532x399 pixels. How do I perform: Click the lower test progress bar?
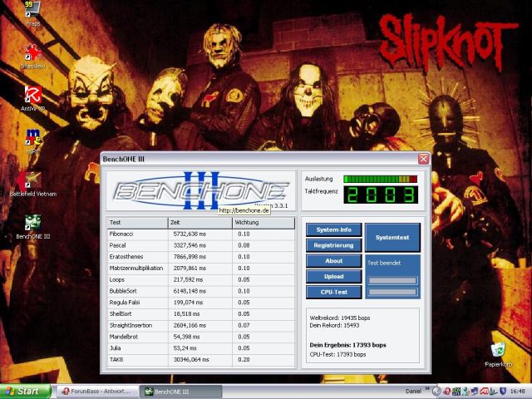click(392, 292)
